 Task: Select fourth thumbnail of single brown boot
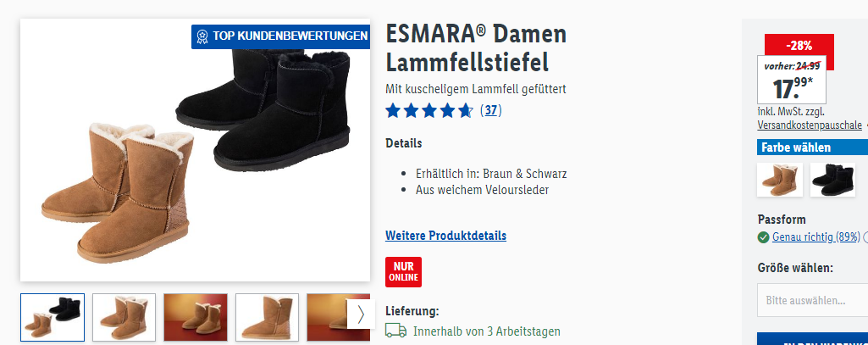click(268, 317)
